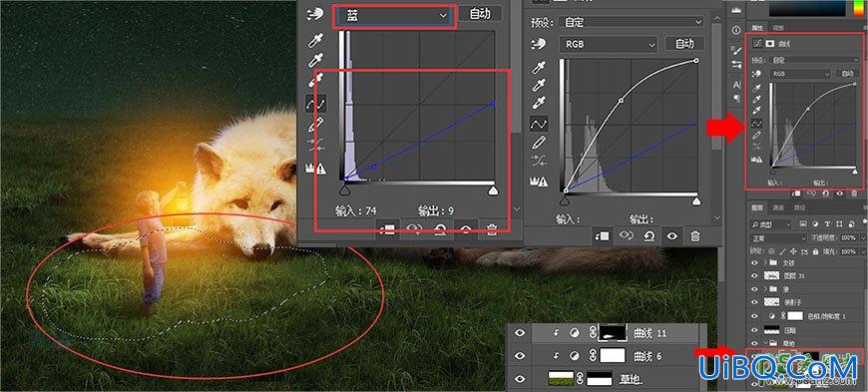Image resolution: width=868 pixels, height=392 pixels.
Task: Click the 自动 button next to 蓝 channel
Action: 479,14
